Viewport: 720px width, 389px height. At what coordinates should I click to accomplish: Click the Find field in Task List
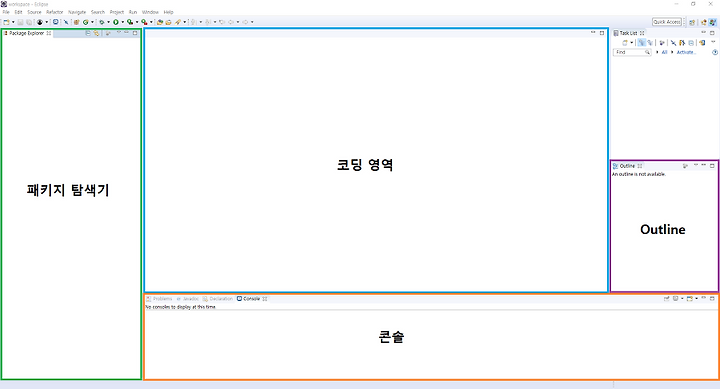(x=632, y=52)
